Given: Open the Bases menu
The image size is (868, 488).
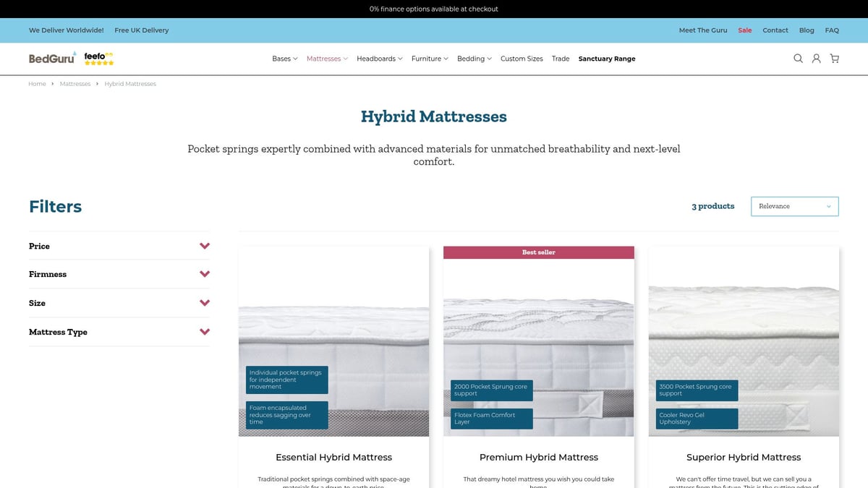Looking at the screenshot, I should (x=284, y=59).
